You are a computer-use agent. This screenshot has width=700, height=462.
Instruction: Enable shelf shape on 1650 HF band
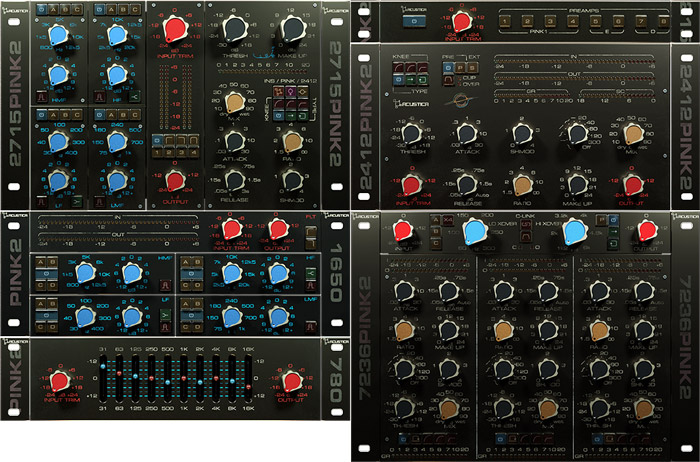coord(311,273)
